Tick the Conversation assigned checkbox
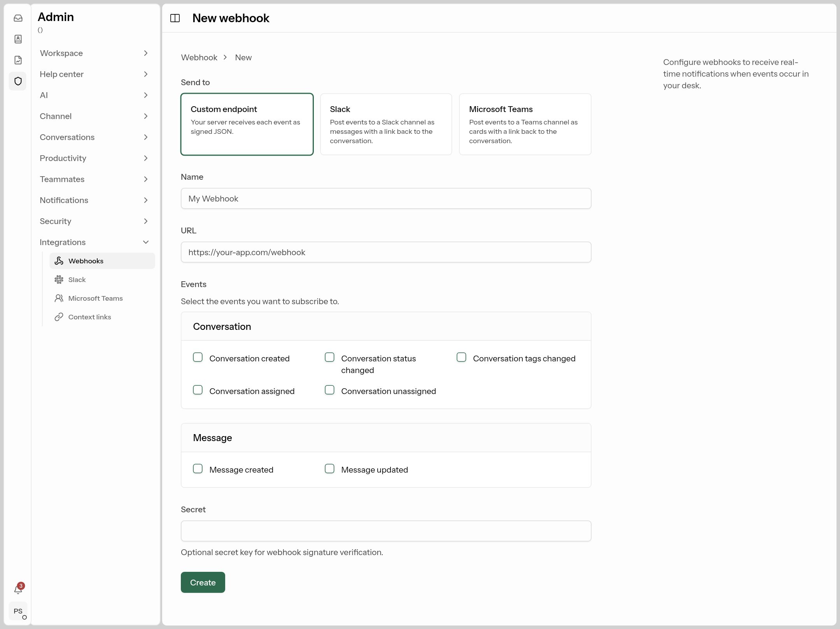The width and height of the screenshot is (840, 629). [198, 390]
